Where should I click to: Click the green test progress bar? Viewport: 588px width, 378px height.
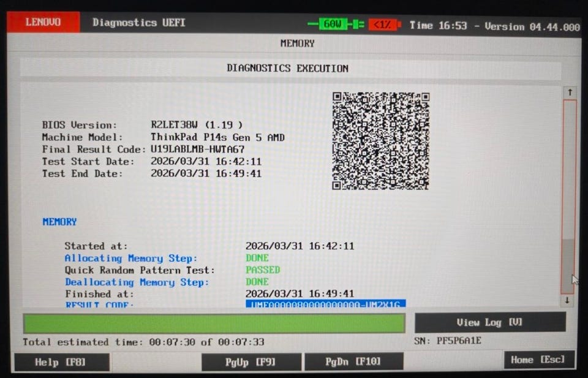tap(214, 323)
